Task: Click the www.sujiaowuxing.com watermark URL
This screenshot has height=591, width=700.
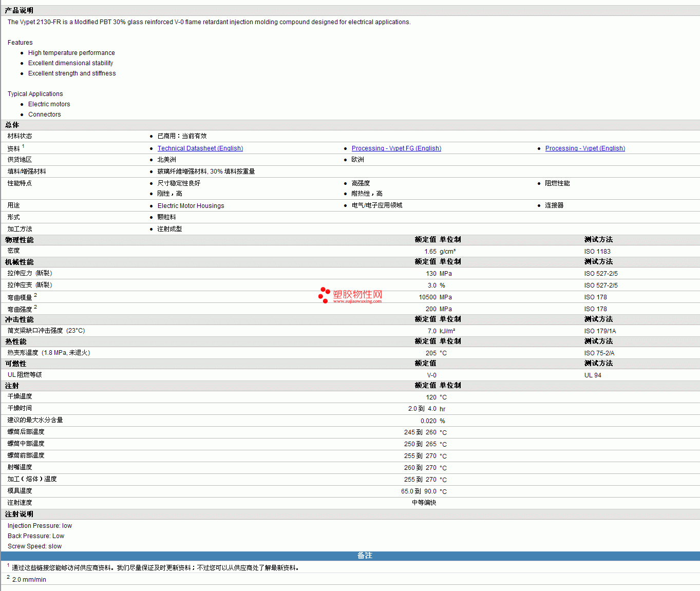Action: click(x=357, y=301)
